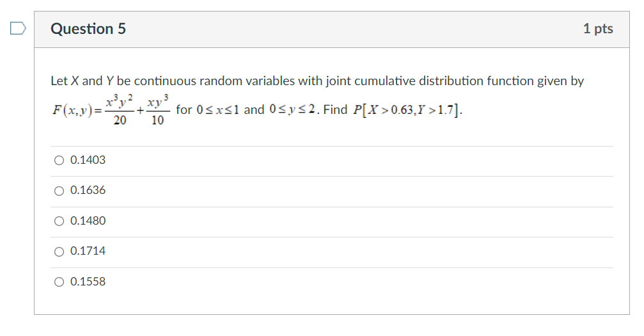The width and height of the screenshot is (644, 336).
Task: Click the P[X>0.63, Y>1.7] probability expression
Action: pos(407,110)
